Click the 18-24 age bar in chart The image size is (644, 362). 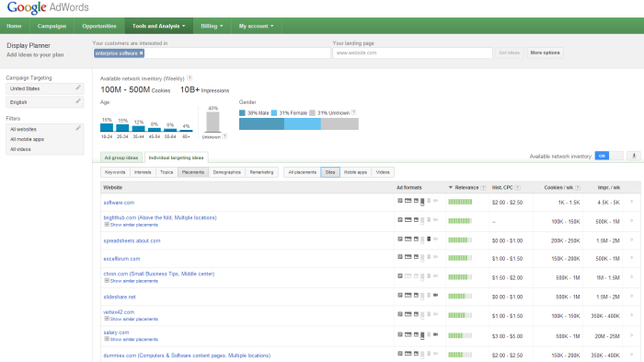107,127
